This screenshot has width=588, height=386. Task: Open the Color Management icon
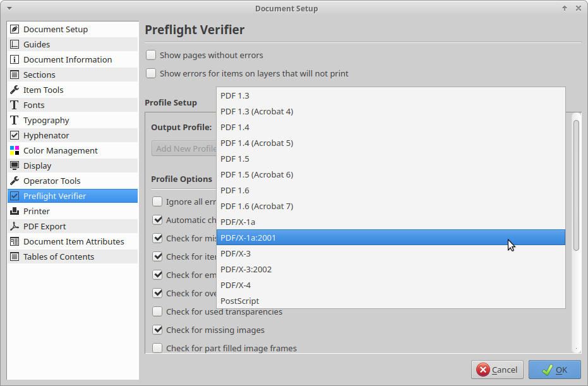click(15, 150)
